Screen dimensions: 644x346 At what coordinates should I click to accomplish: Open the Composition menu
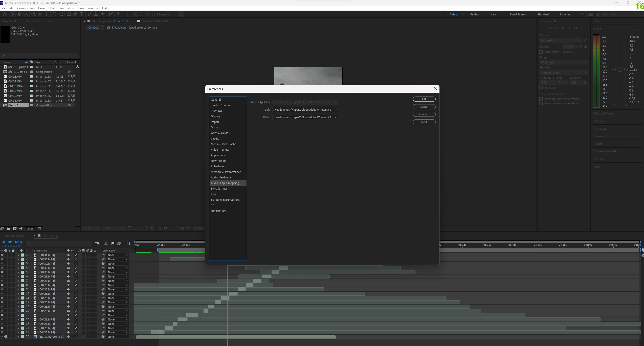[26, 8]
